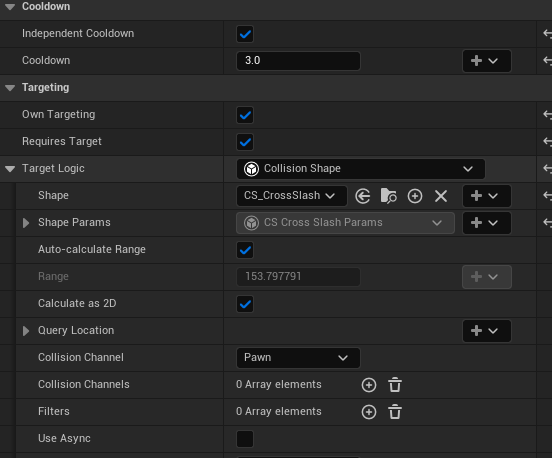The height and width of the screenshot is (458, 552).
Task: Disable Requires Target checkbox
Action: click(245, 142)
